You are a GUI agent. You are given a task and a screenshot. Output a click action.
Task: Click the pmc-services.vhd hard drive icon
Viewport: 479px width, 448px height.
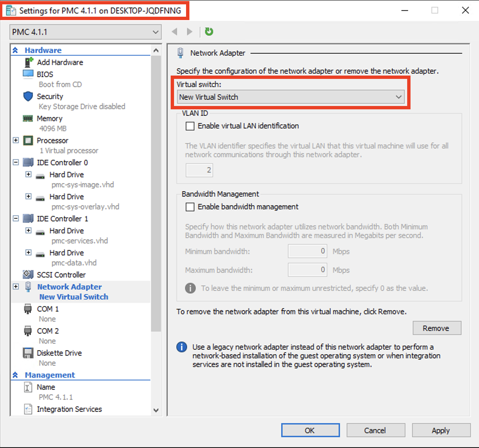[x=40, y=232]
